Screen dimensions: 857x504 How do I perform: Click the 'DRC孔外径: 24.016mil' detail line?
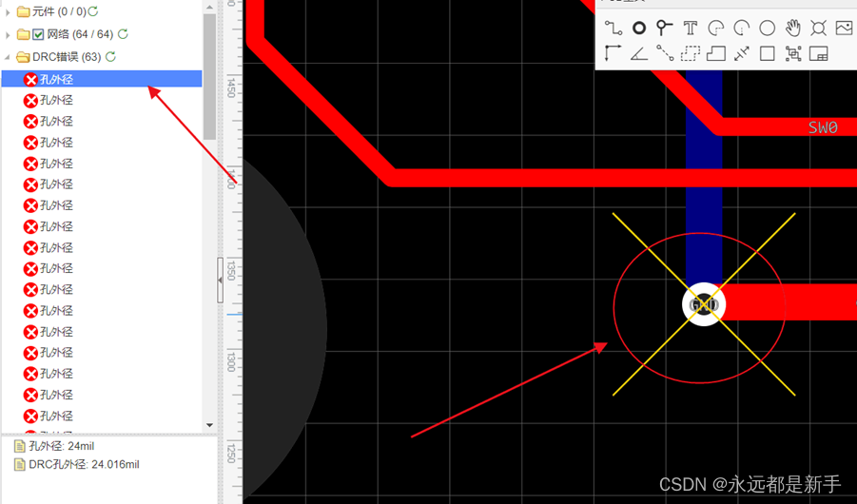coord(84,464)
